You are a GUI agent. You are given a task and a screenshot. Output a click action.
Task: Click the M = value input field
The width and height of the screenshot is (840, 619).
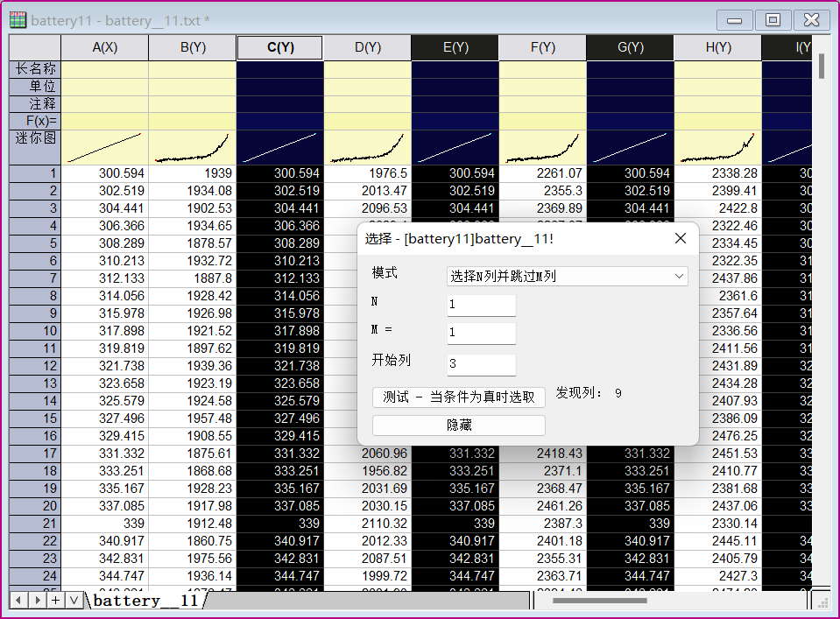tap(481, 334)
